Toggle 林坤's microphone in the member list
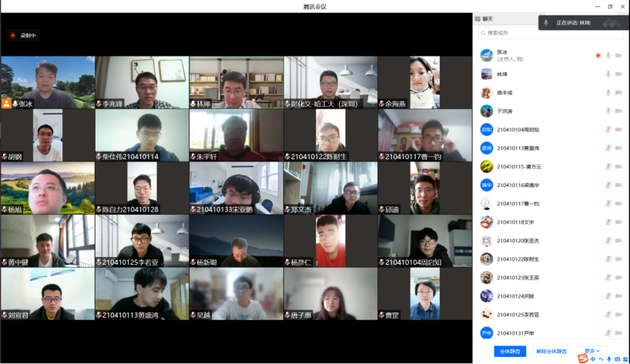 click(x=608, y=74)
